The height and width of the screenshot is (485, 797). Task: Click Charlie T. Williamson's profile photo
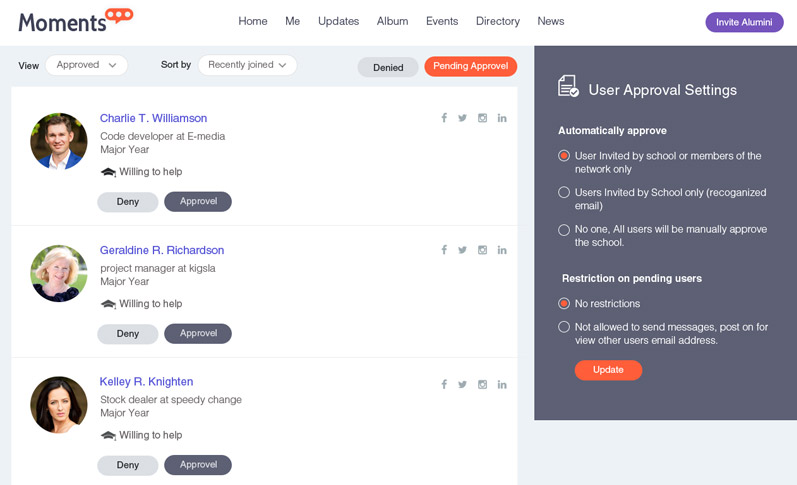[x=59, y=141]
